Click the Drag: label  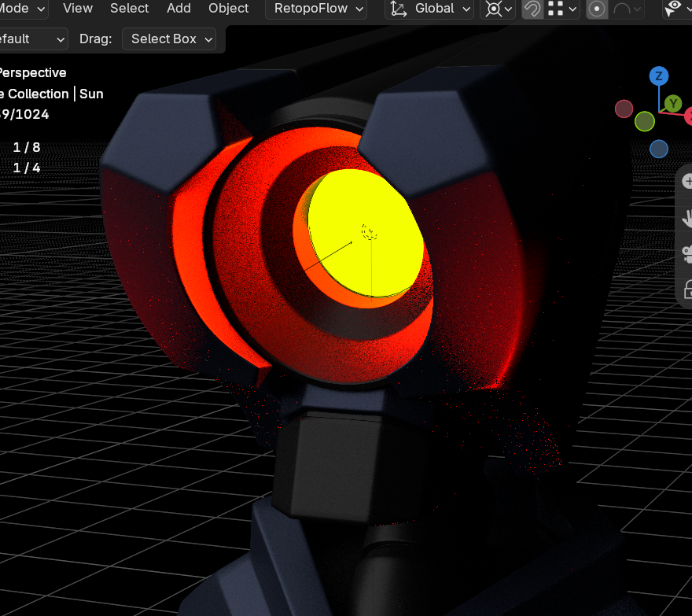point(95,39)
